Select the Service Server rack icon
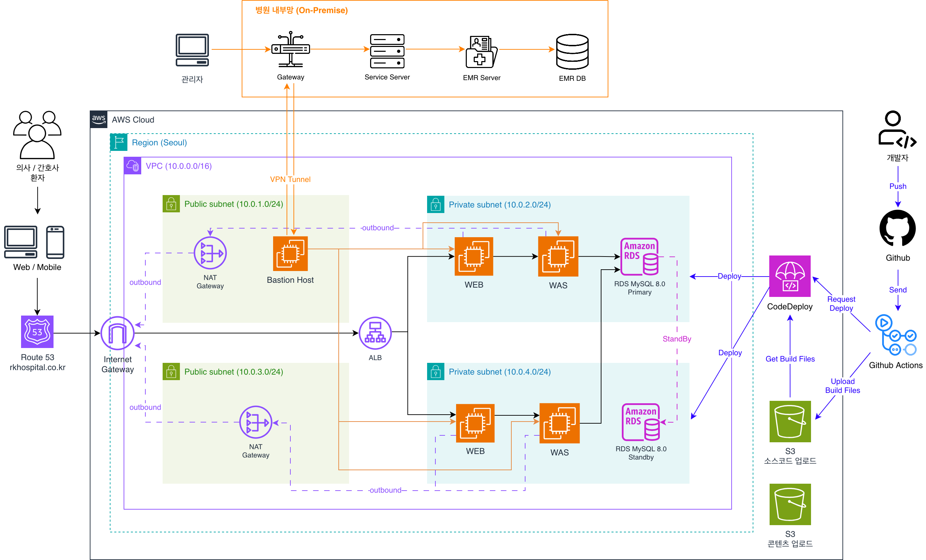 click(387, 51)
